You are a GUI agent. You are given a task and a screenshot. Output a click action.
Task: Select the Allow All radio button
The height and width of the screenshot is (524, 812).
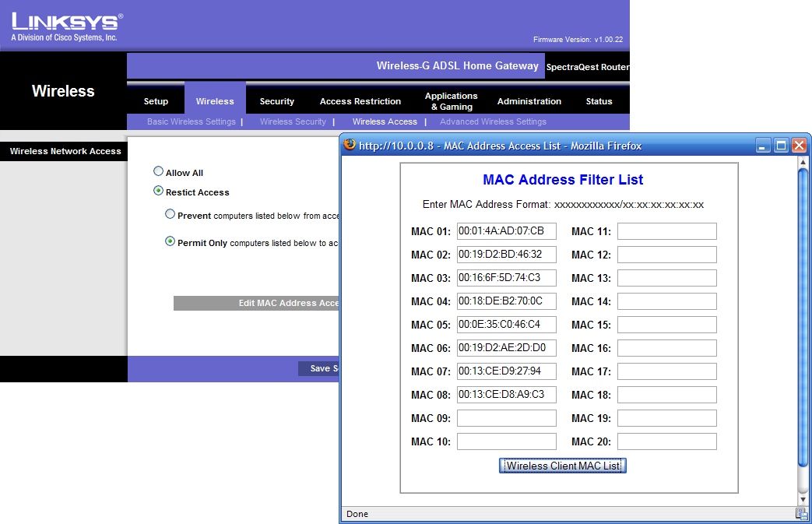tap(159, 172)
